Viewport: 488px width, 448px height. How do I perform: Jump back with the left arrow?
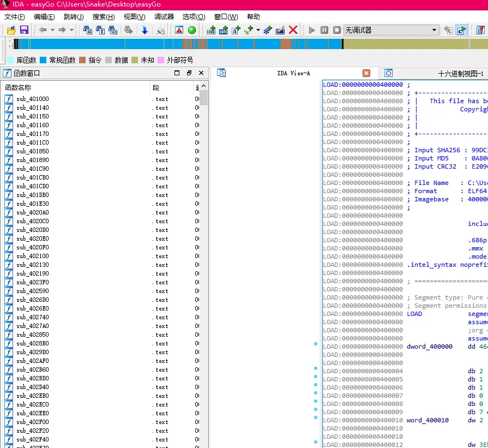coord(43,30)
